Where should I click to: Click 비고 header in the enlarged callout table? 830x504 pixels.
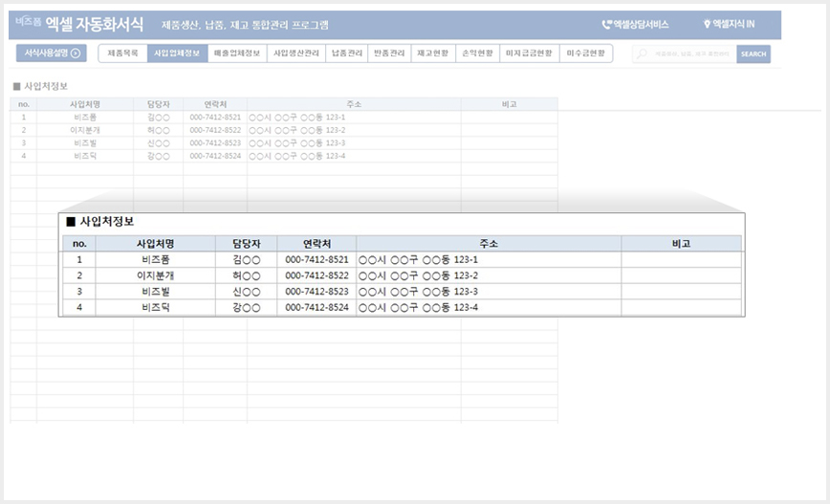pos(681,244)
